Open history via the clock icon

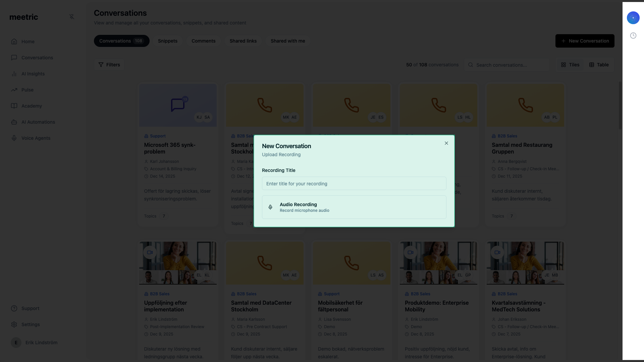(634, 36)
